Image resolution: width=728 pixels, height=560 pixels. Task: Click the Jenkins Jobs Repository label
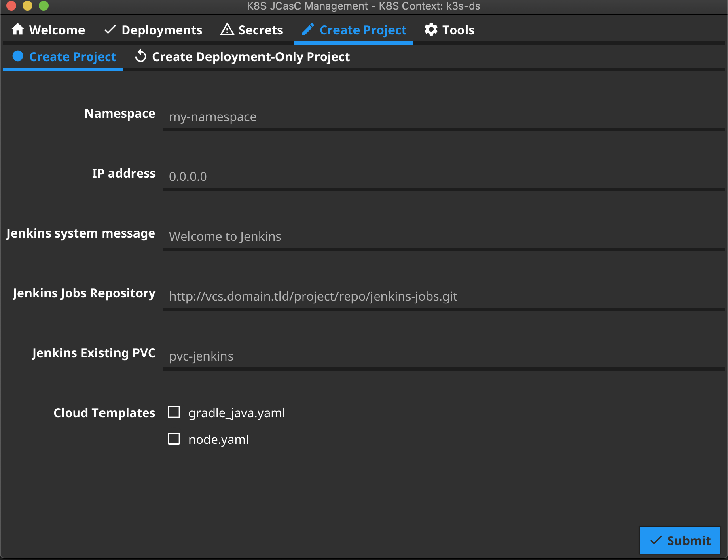84,293
